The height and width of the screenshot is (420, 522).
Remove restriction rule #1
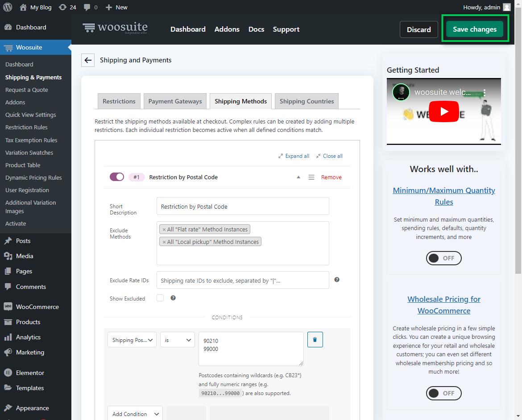(x=331, y=177)
